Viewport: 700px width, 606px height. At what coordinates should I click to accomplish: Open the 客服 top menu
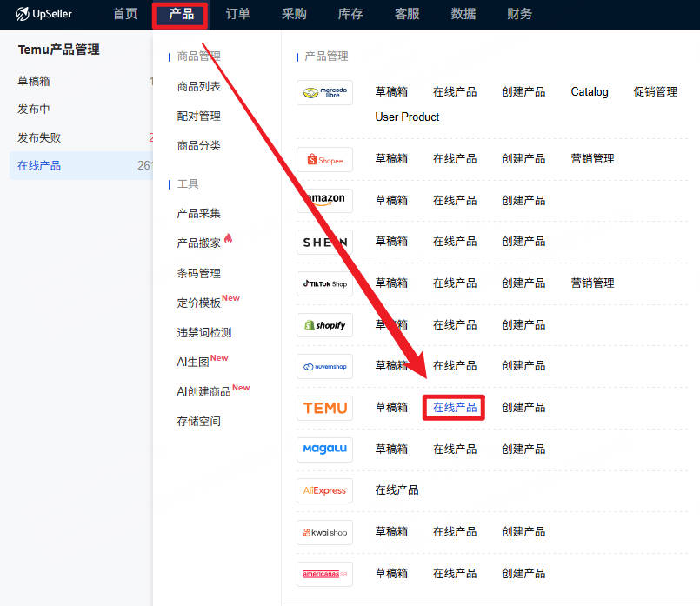tap(407, 14)
